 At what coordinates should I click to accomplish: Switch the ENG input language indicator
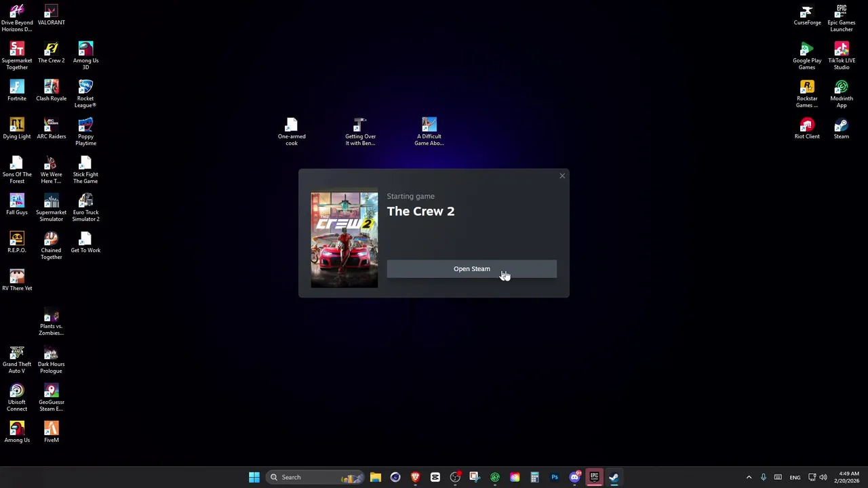(795, 477)
